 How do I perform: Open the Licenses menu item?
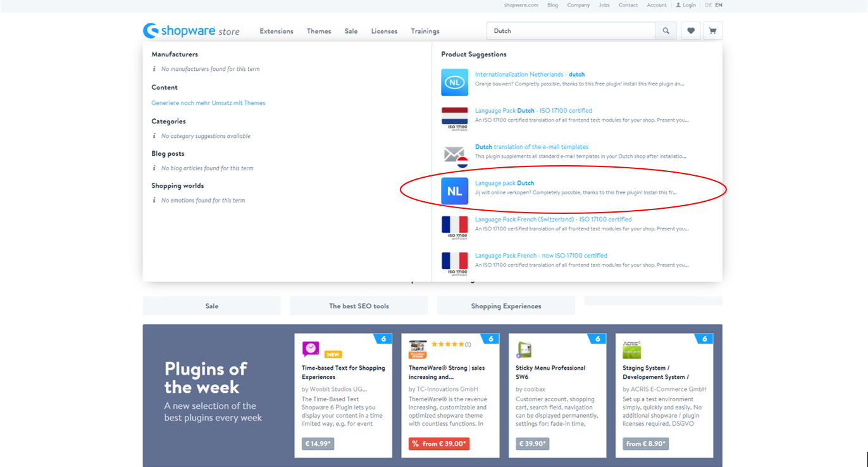(x=384, y=31)
